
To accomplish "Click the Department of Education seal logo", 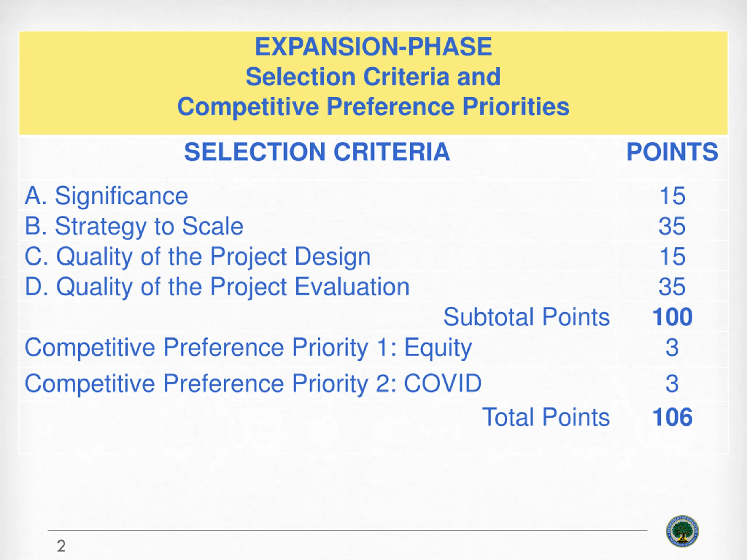I will tap(682, 531).
